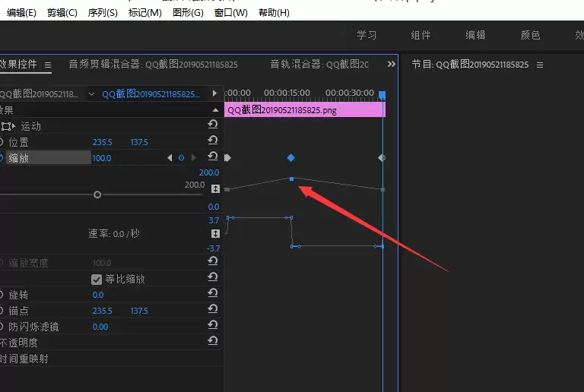
Task: Reset the 运动 (Motion) effect
Action: pyautogui.click(x=213, y=125)
